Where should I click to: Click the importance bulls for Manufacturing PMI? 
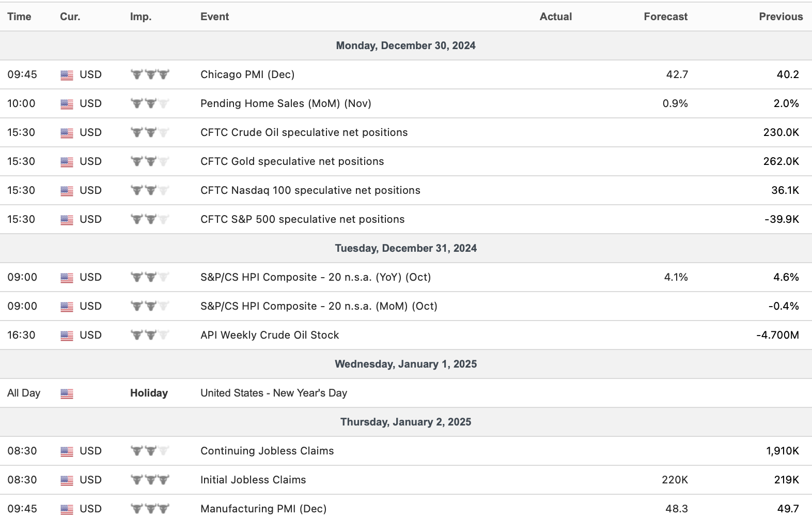[150, 509]
